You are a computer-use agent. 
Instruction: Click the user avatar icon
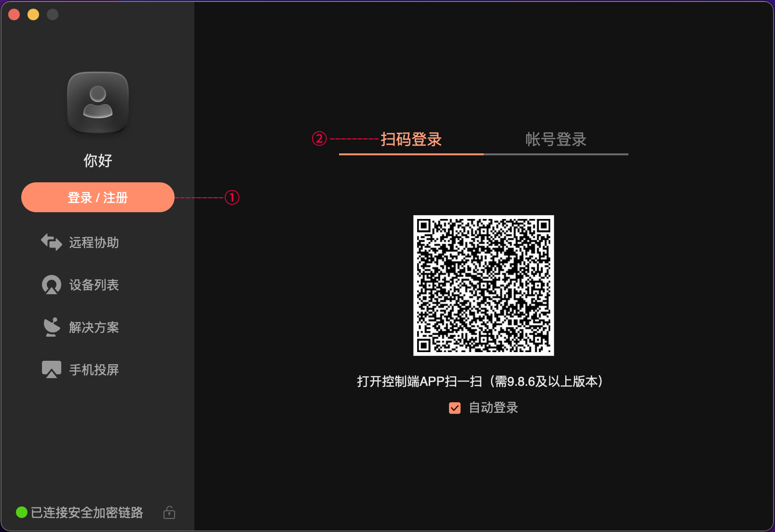click(98, 102)
